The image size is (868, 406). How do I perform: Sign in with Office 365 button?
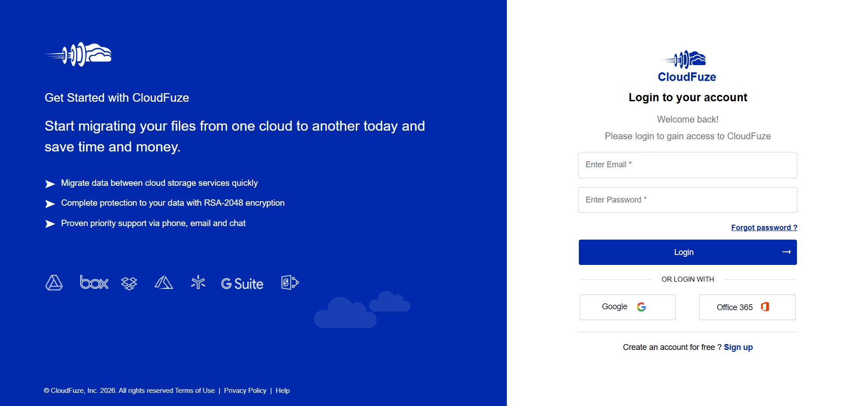(747, 307)
